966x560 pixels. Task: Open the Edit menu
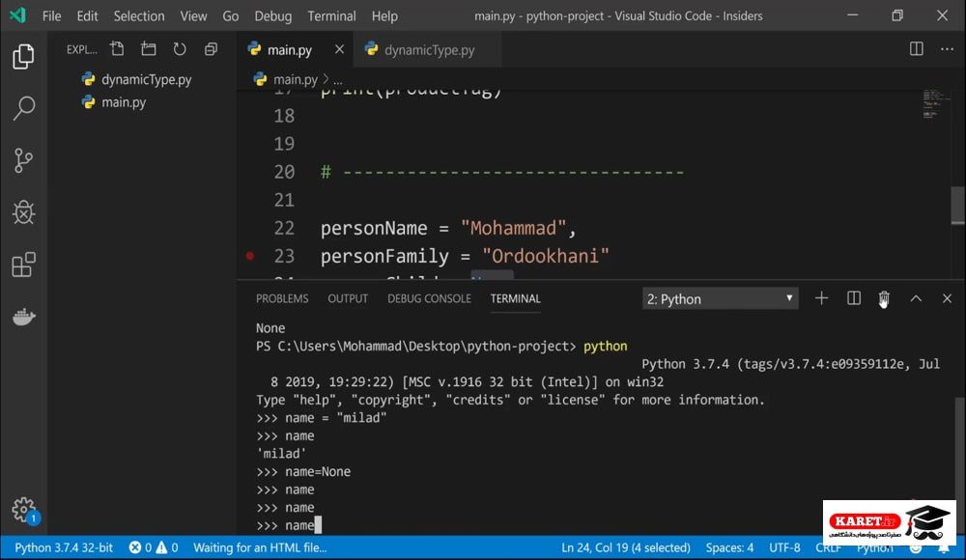pos(88,16)
